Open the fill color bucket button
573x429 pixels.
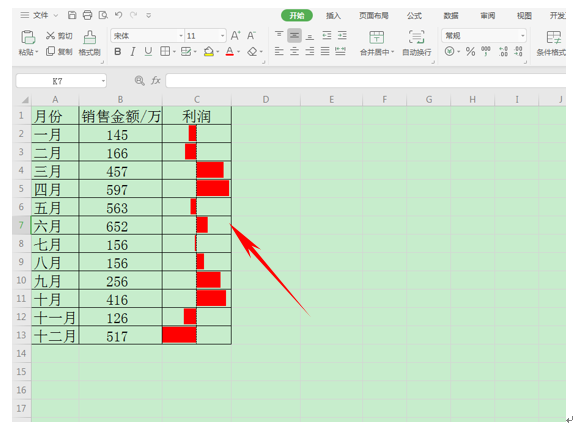click(209, 52)
